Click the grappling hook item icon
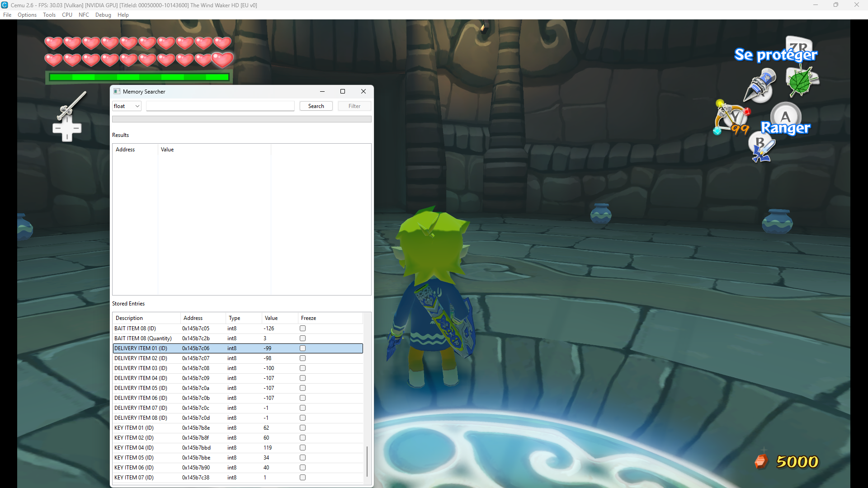This screenshot has height=488, width=868. coord(760,85)
